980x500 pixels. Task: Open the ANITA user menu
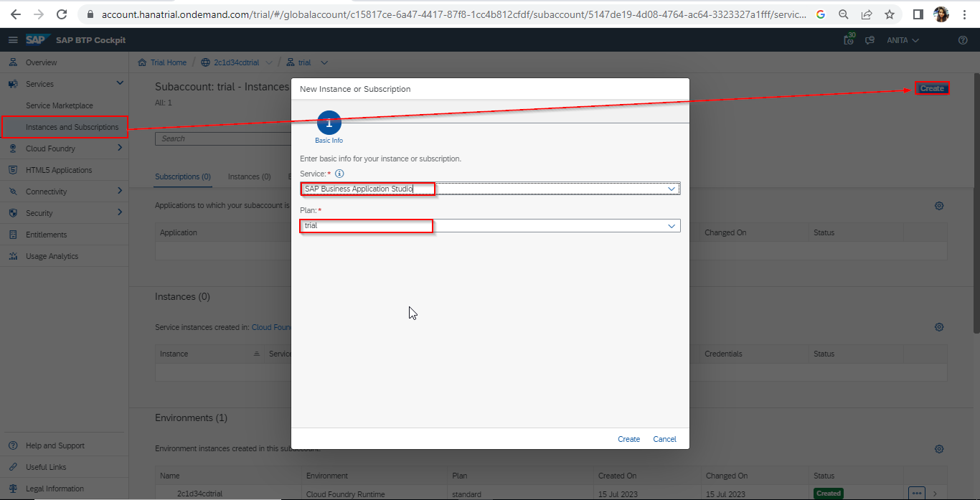(903, 40)
